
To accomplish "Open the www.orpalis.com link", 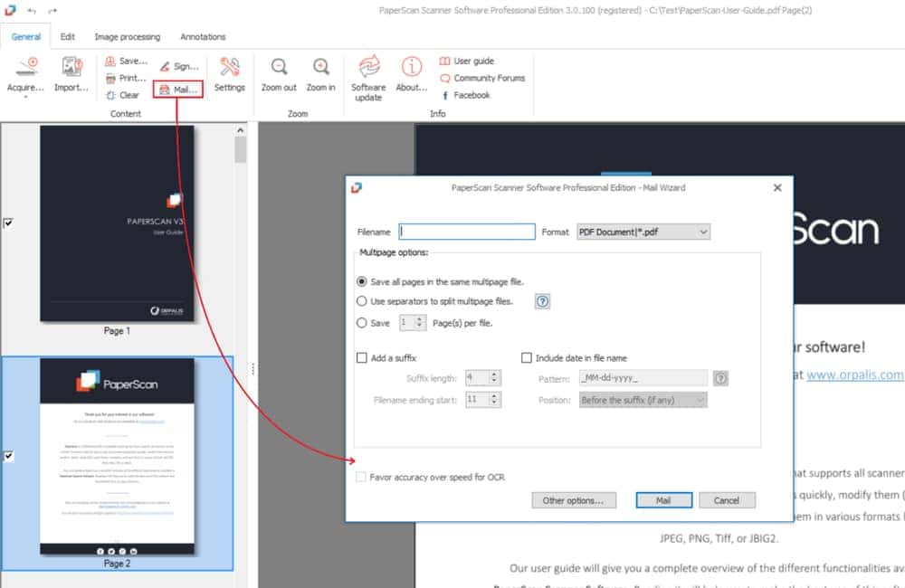I will point(855,375).
